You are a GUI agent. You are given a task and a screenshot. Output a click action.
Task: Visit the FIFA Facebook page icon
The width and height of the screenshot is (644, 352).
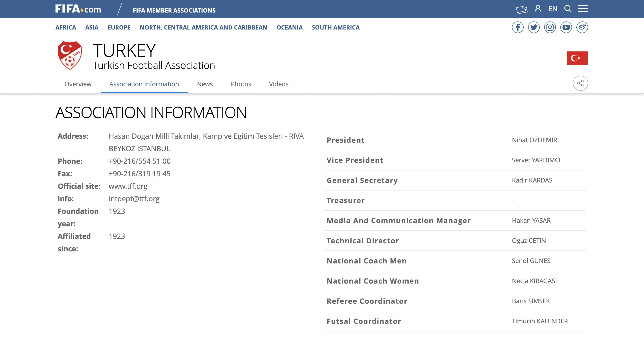tap(518, 27)
